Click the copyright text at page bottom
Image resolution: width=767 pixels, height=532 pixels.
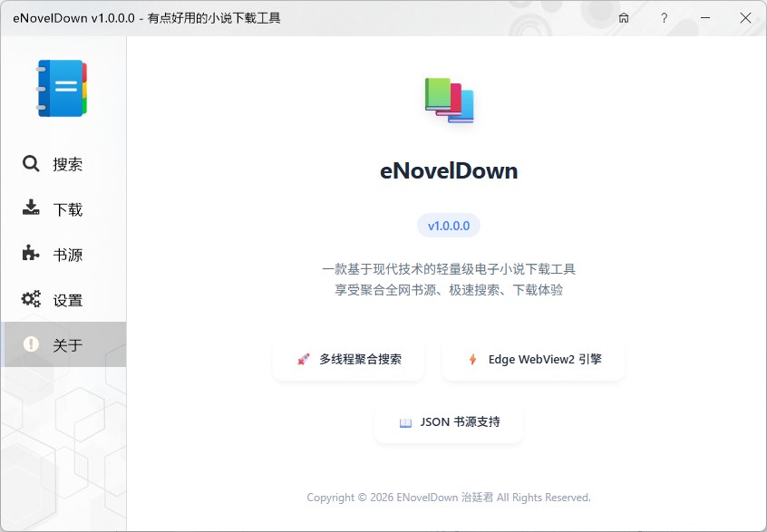(448, 497)
